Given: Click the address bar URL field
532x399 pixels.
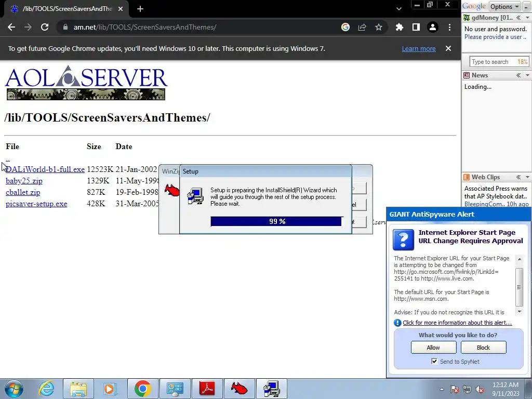Looking at the screenshot, I should click(200, 27).
